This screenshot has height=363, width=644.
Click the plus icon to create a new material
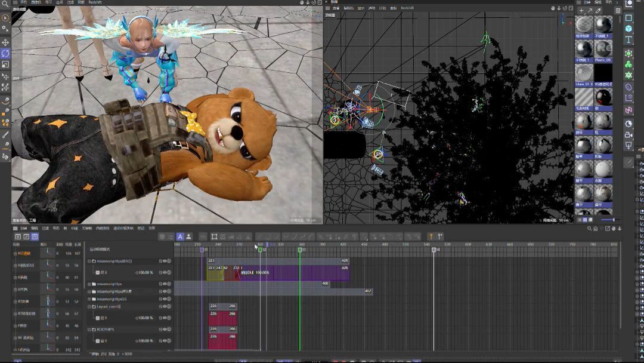pyautogui.click(x=581, y=10)
